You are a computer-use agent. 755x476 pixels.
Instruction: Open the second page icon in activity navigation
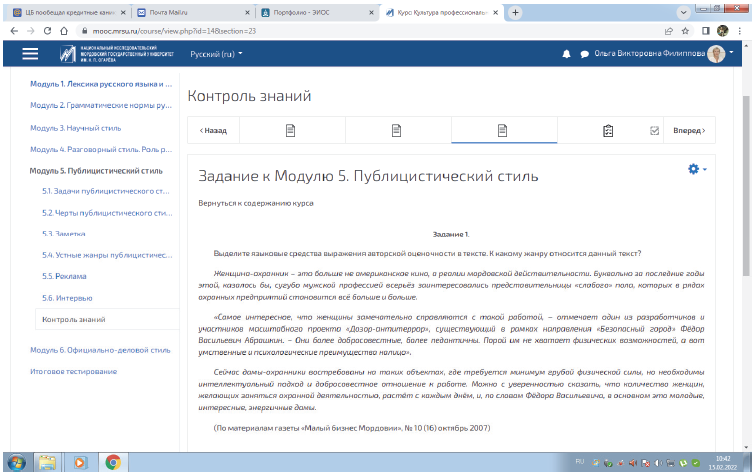coord(397,130)
